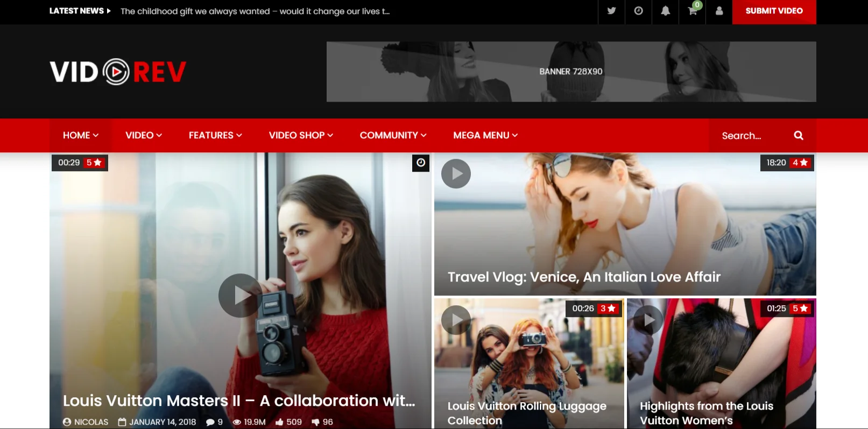Click the 5-star rating on Highlights video
The image size is (868, 429).
800,308
